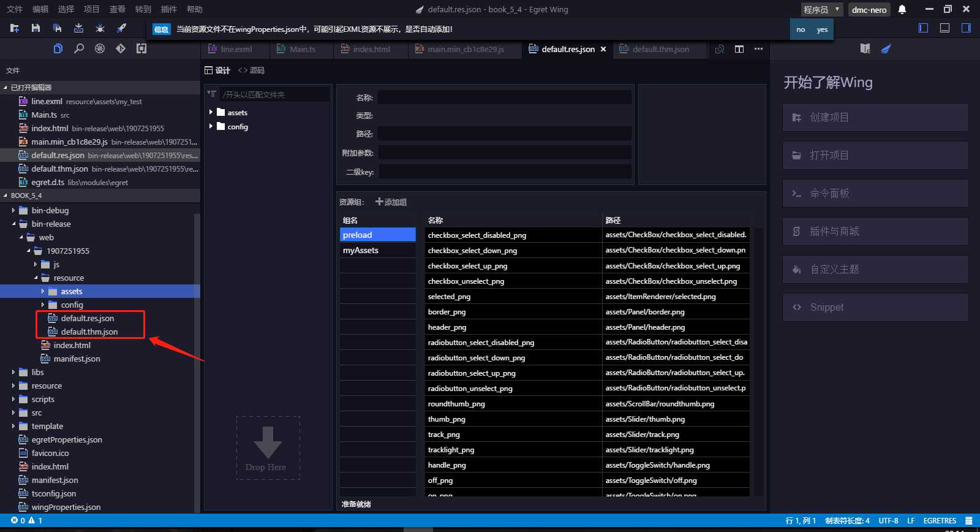Select the myAssets resource group
The height and width of the screenshot is (532, 980).
[x=378, y=250]
